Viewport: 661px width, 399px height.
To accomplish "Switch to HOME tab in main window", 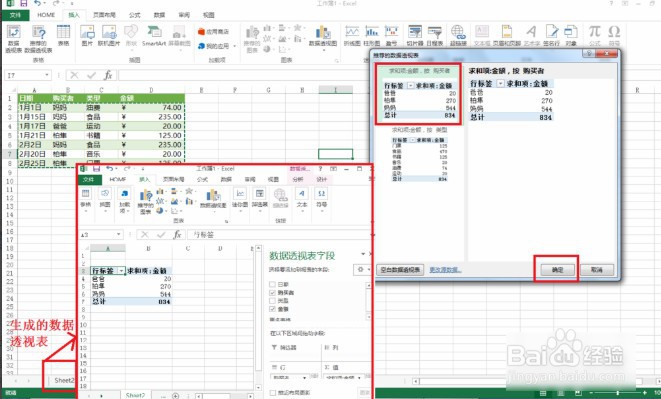I will point(46,15).
